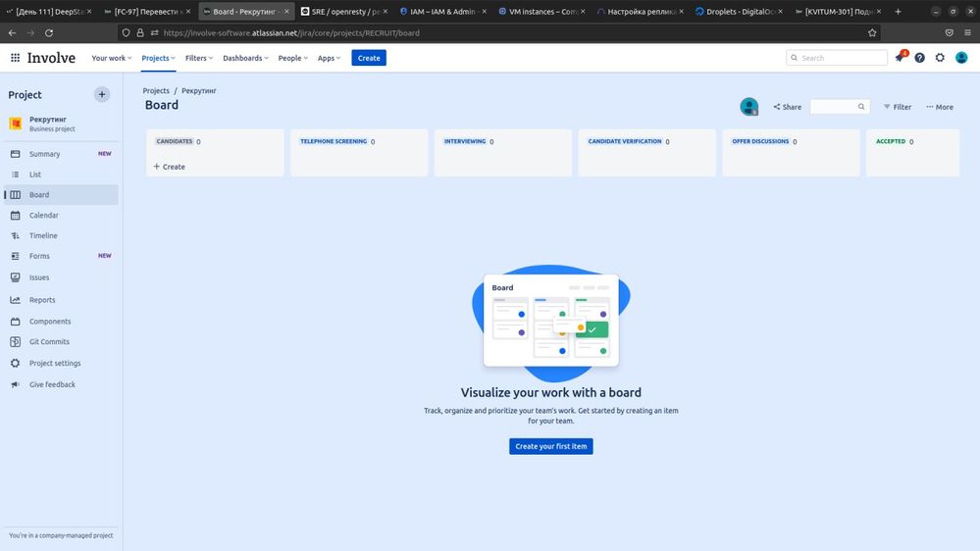Click the blue Create button
The height and width of the screenshot is (551, 980).
click(x=369, y=58)
